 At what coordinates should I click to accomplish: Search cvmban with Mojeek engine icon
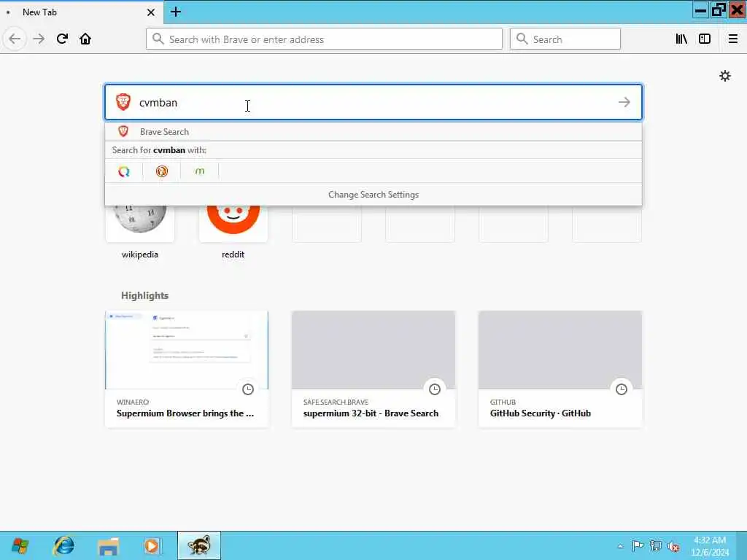[x=200, y=171]
